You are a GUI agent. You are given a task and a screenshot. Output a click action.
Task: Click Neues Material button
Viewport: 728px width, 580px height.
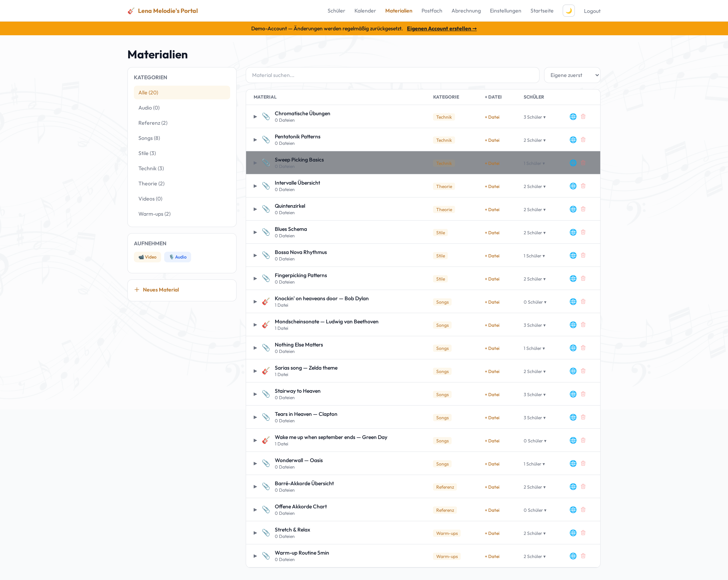(161, 290)
